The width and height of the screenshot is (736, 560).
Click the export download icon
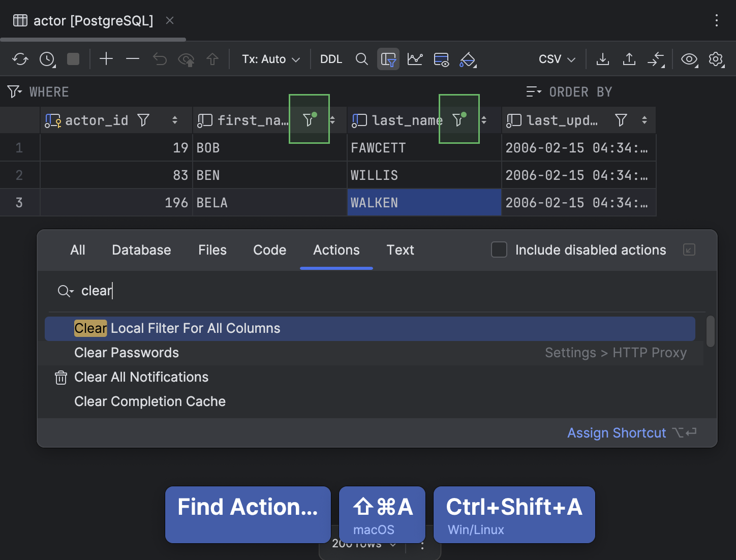click(x=603, y=59)
